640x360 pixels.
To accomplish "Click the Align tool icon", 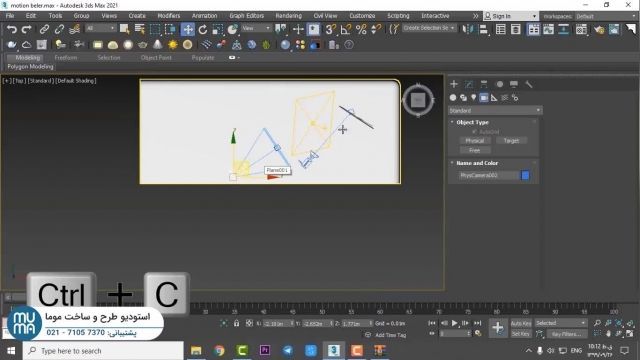I will click(484, 29).
